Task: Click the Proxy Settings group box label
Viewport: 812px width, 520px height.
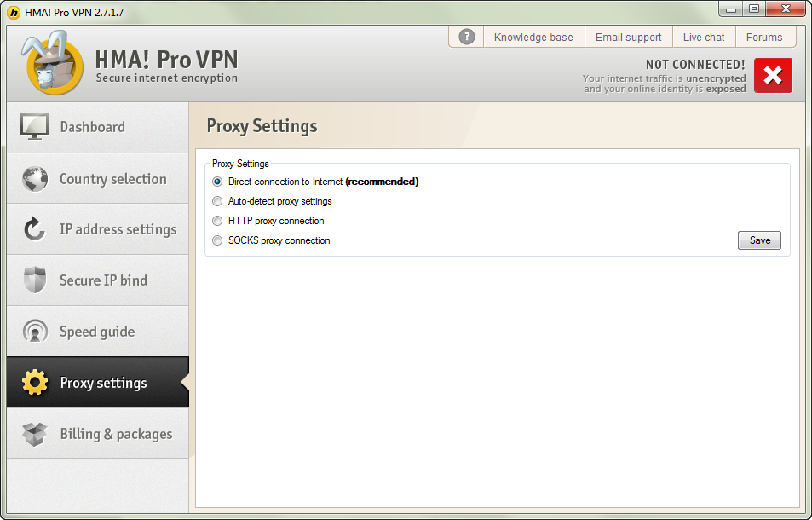Action: click(240, 164)
